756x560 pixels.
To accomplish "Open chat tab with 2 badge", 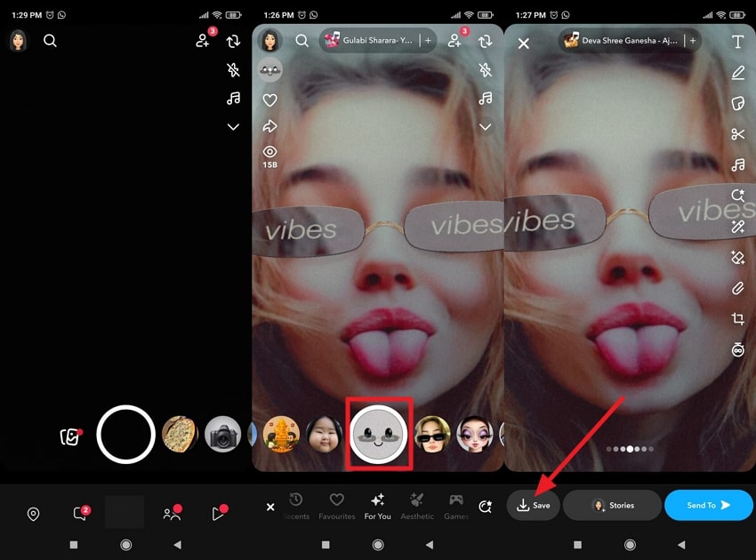I will click(81, 513).
